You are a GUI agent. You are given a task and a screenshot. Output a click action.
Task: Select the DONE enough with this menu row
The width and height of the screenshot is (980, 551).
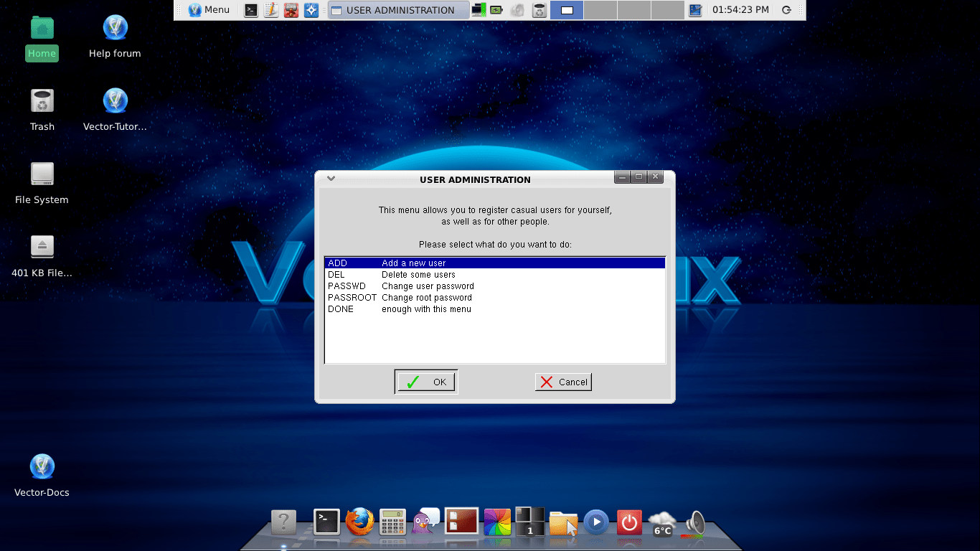[495, 309]
